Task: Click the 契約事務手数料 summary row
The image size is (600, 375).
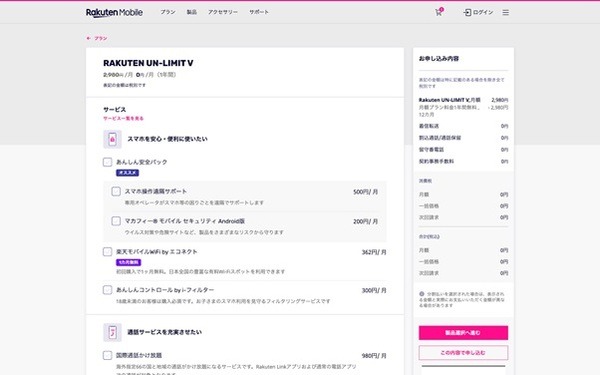Action: pos(463,161)
